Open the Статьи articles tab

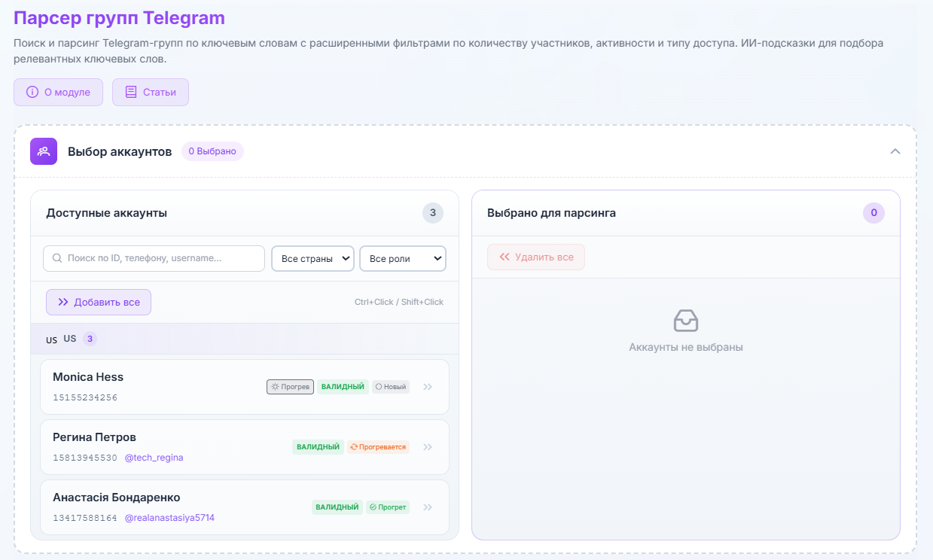pos(151,93)
